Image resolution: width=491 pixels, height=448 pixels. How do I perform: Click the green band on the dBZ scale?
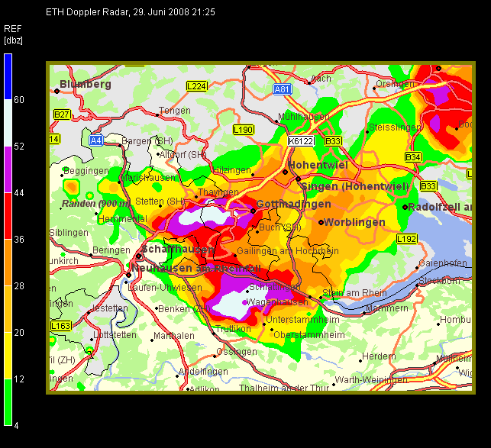(8, 402)
